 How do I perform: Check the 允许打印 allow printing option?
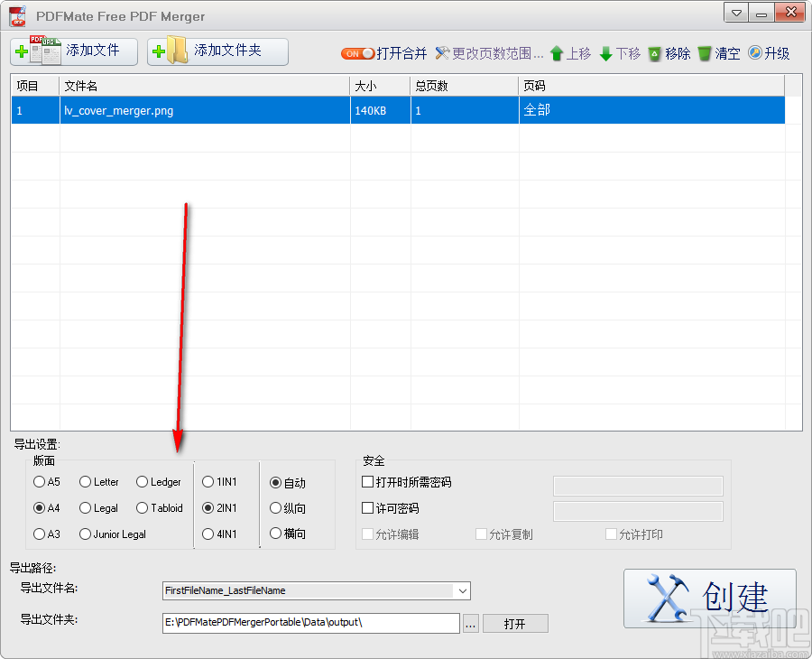[610, 534]
